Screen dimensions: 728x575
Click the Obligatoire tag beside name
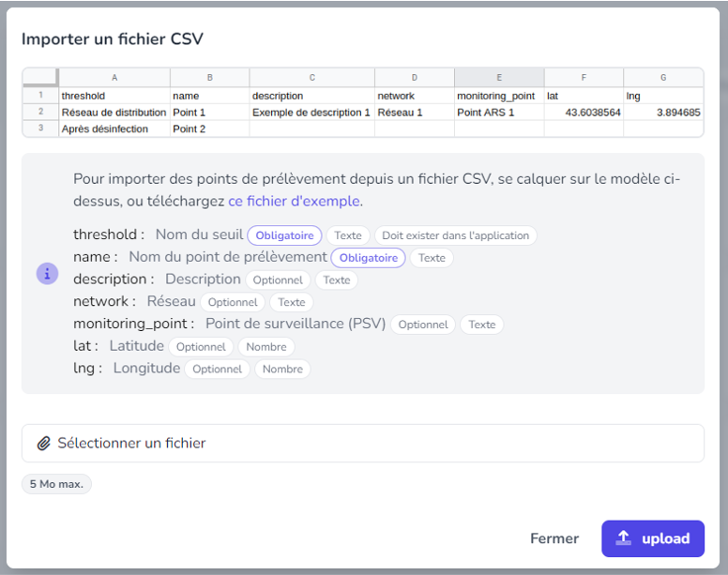[368, 258]
